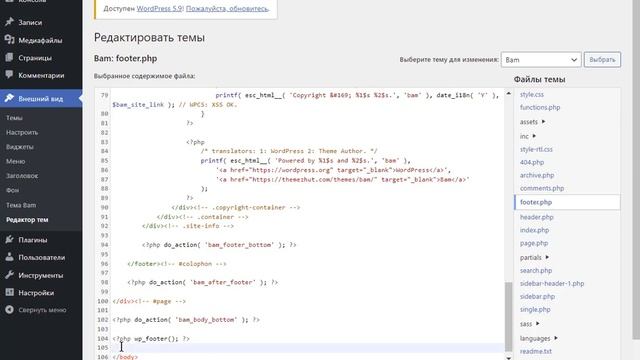Click the pages icon next to Страницы

9,58
